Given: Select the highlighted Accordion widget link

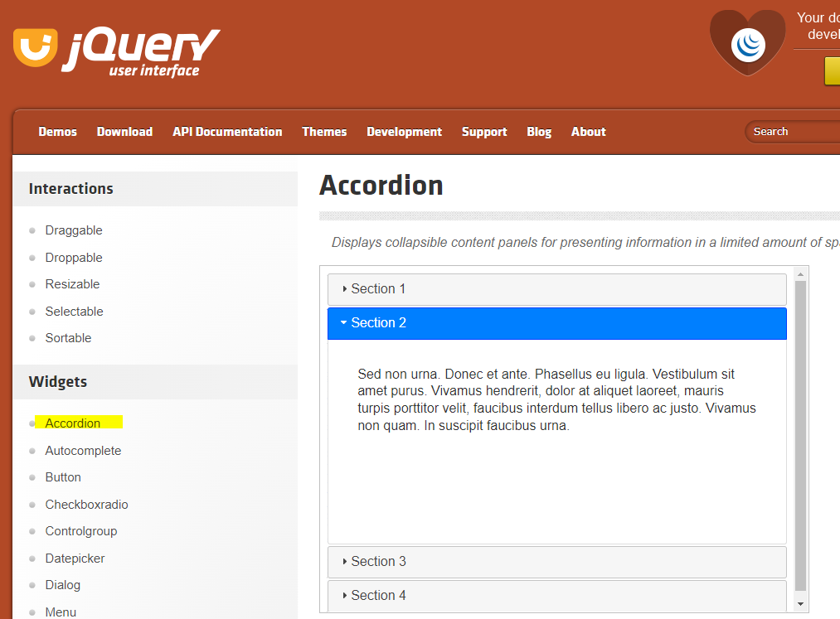Looking at the screenshot, I should coord(73,423).
